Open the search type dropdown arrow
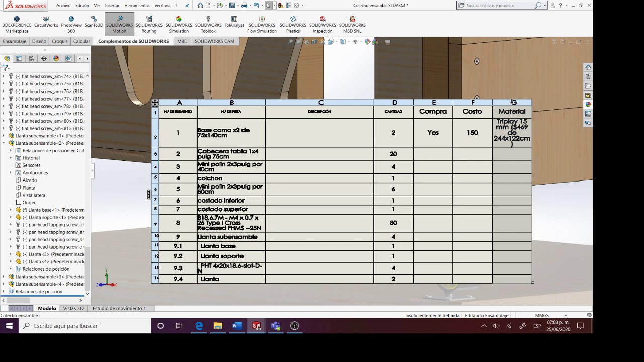This screenshot has width=644, height=362. (x=545, y=5)
